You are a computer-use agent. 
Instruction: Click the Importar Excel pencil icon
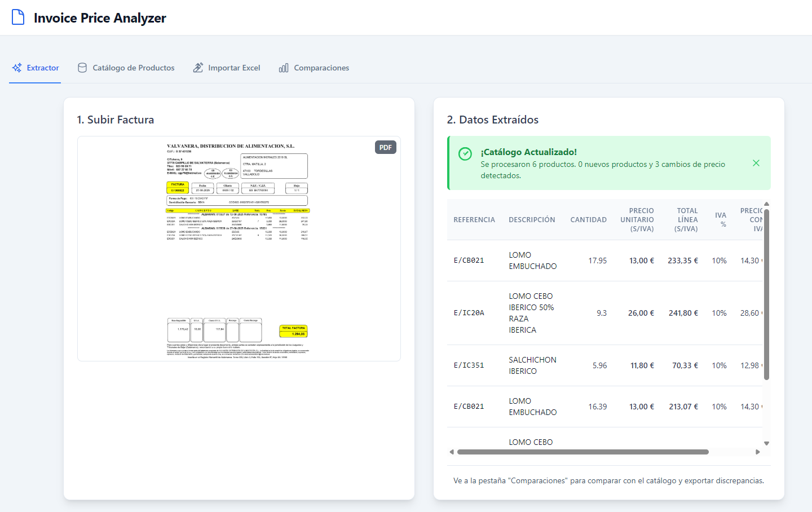[198, 68]
